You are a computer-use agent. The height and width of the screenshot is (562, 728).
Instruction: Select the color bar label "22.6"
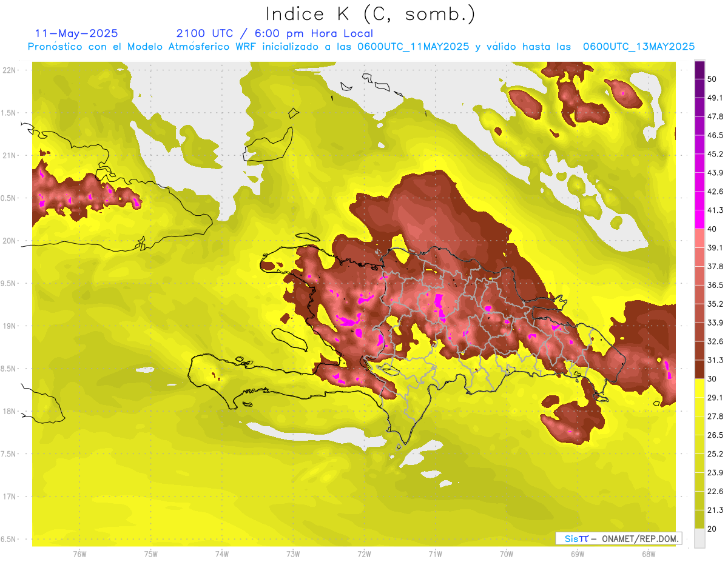tap(715, 491)
